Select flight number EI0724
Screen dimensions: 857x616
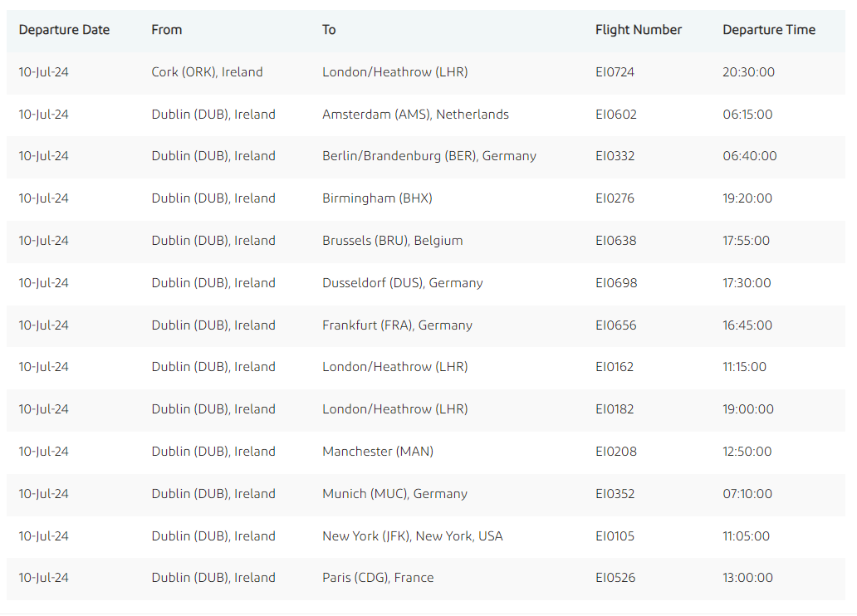coord(615,72)
